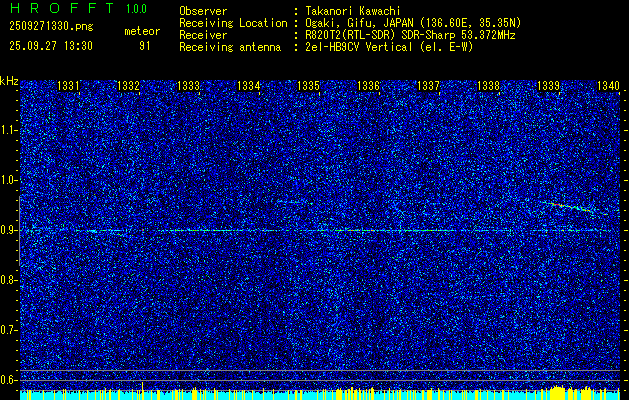Click the 1338 time marker
Image resolution: width=629 pixels, height=400 pixels.
click(489, 86)
